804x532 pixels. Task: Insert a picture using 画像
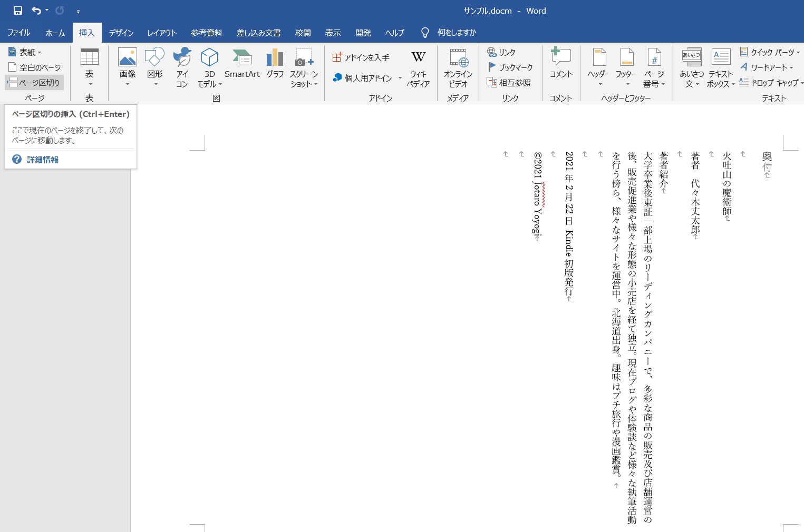[x=127, y=66]
